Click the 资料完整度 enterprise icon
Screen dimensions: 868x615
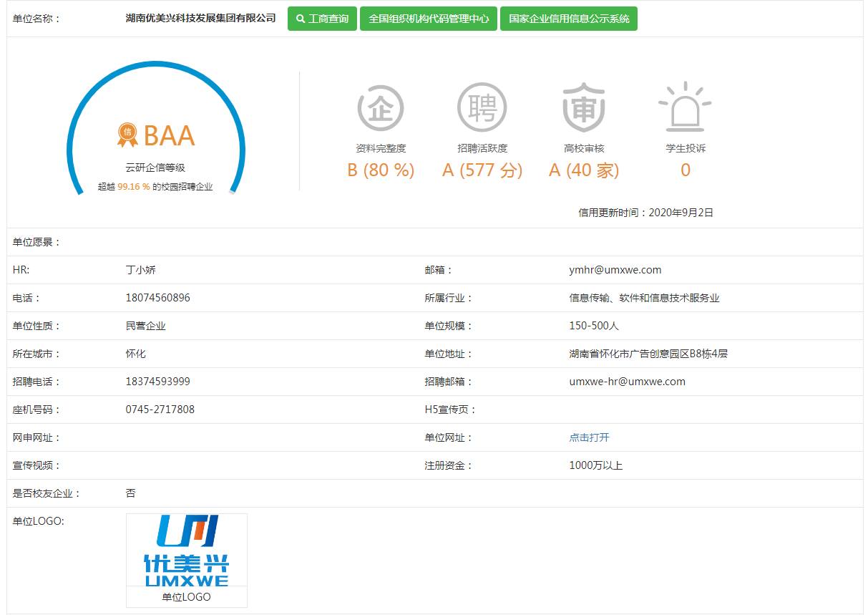381,108
